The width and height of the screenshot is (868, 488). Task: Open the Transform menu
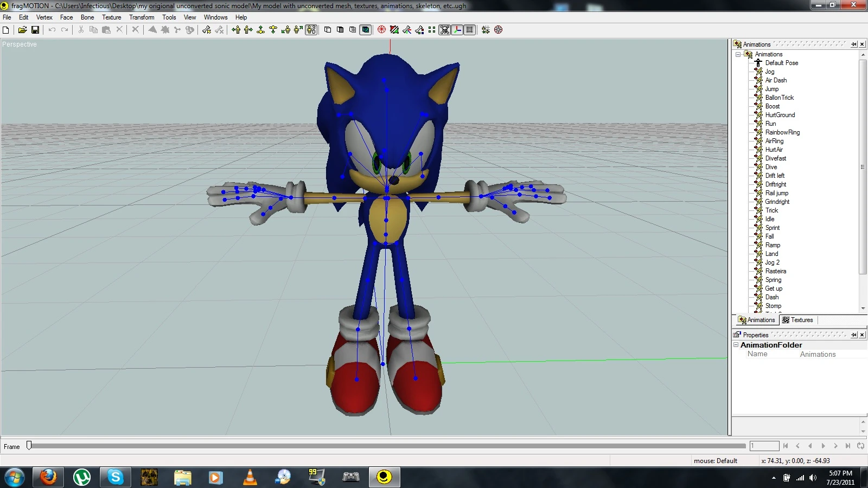(142, 17)
